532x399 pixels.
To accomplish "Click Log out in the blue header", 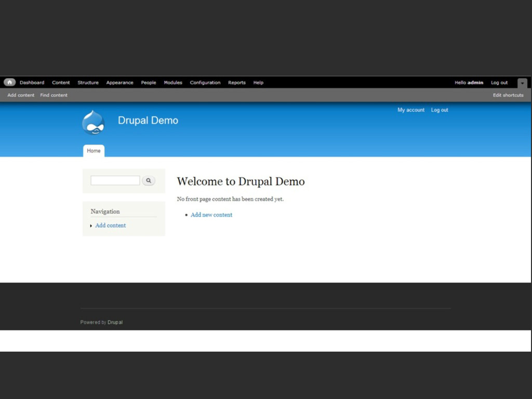I will click(x=440, y=110).
